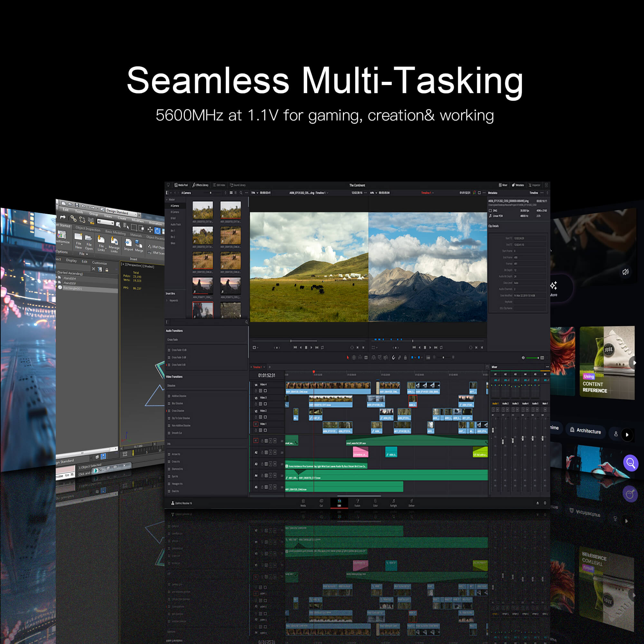Viewport: 644px width, 644px height.
Task: Open the Effects Library panel
Action: [200, 185]
